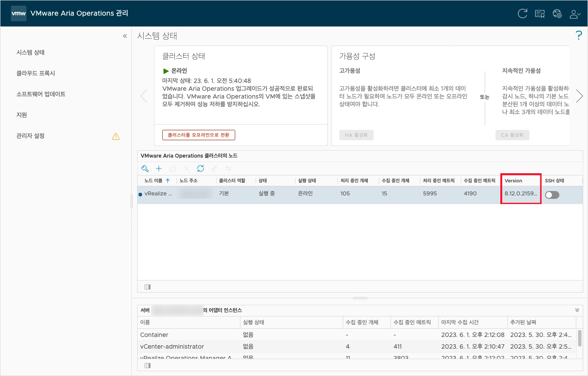Click the 클러스터를 오프라인으로 전환 button

(x=199, y=135)
